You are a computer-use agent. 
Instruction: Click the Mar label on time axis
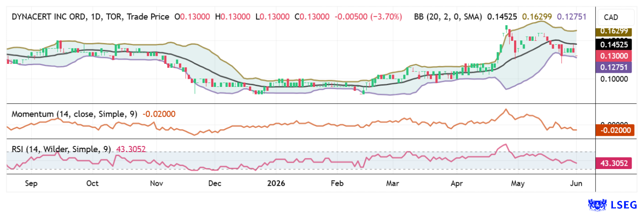coord(393,183)
